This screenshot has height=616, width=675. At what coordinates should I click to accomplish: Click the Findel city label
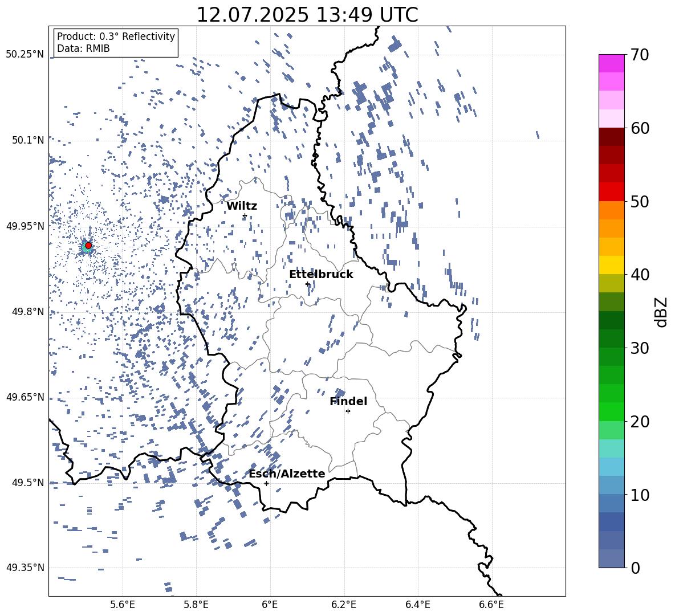pyautogui.click(x=348, y=401)
